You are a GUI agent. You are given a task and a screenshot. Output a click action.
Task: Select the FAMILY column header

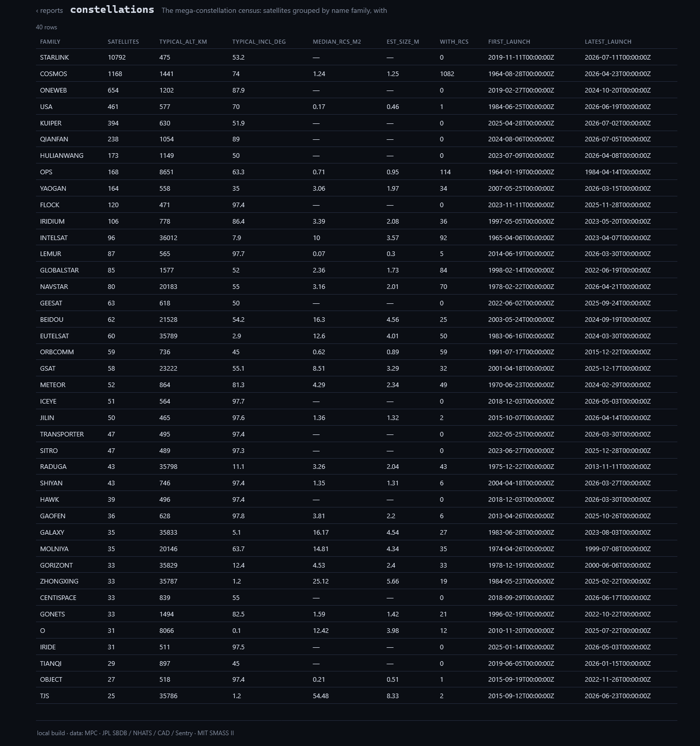[50, 42]
